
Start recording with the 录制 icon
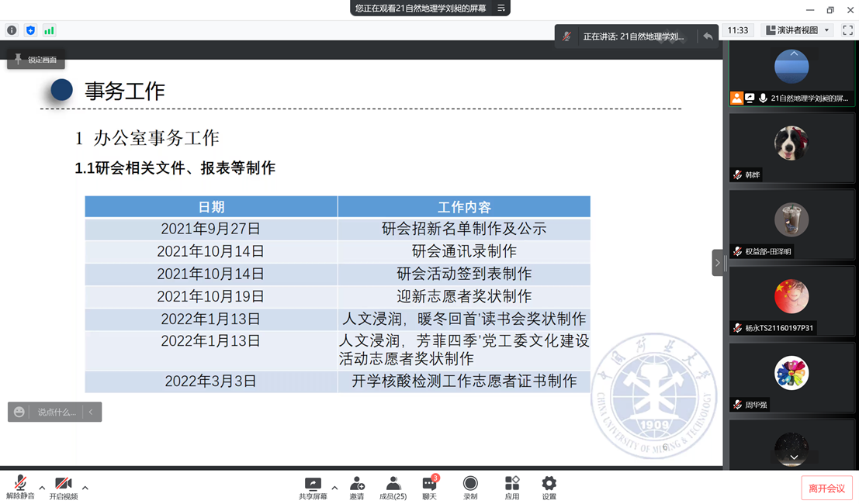[470, 488]
